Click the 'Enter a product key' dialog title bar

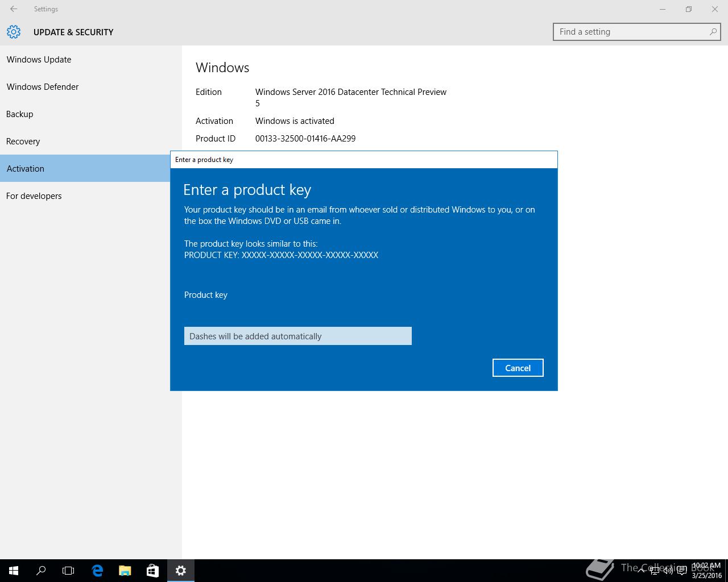click(x=364, y=160)
